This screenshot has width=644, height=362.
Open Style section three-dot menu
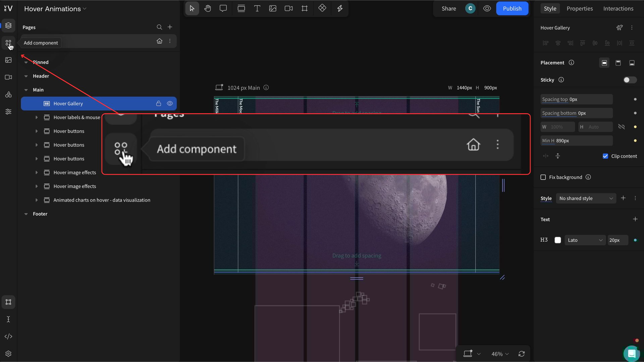coord(635,198)
